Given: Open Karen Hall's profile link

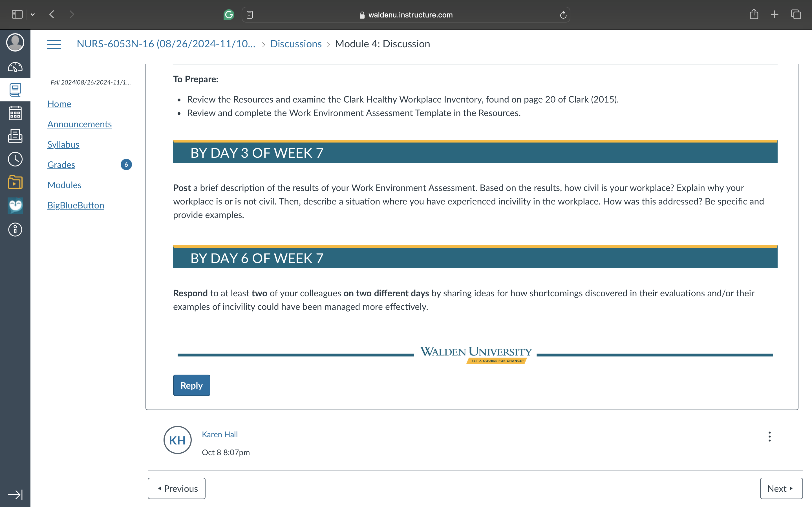Looking at the screenshot, I should click(x=220, y=434).
